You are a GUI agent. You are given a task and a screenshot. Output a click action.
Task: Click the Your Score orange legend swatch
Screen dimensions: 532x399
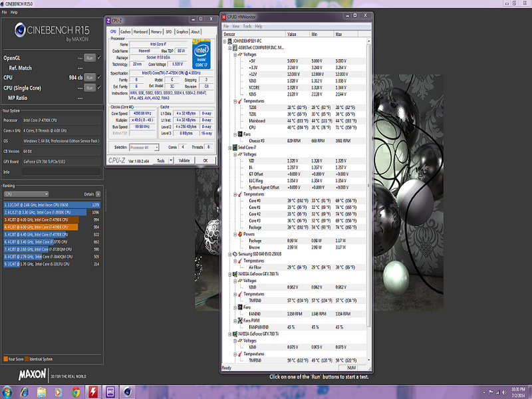(x=5, y=359)
